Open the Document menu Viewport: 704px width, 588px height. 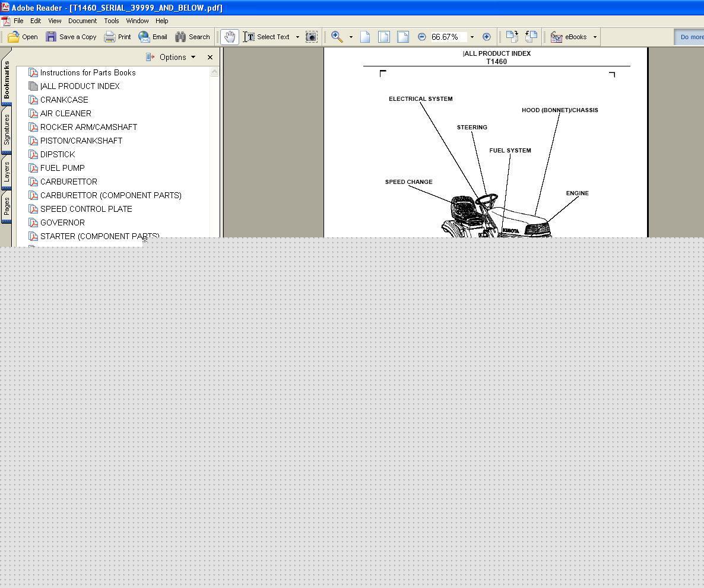(x=82, y=21)
